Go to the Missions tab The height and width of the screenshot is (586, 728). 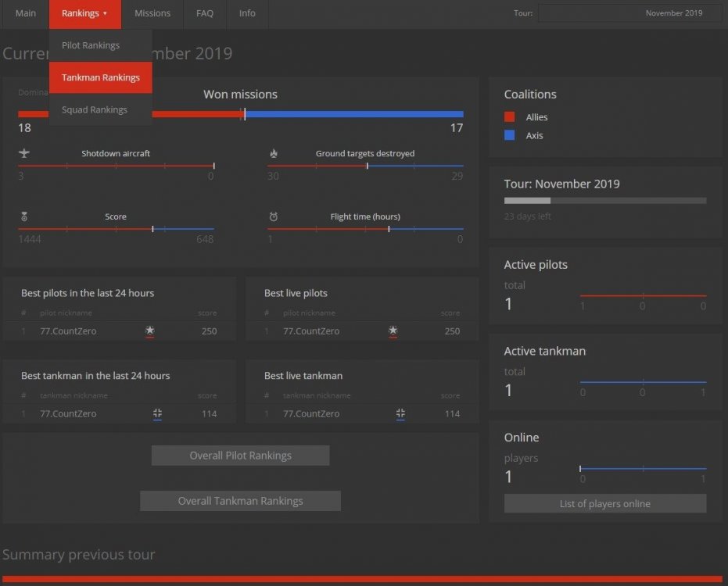tap(152, 13)
